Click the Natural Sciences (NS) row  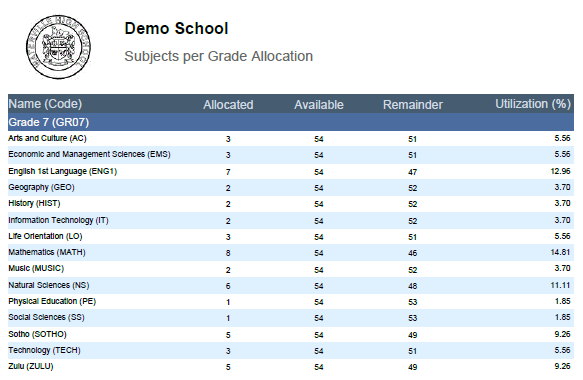291,286
